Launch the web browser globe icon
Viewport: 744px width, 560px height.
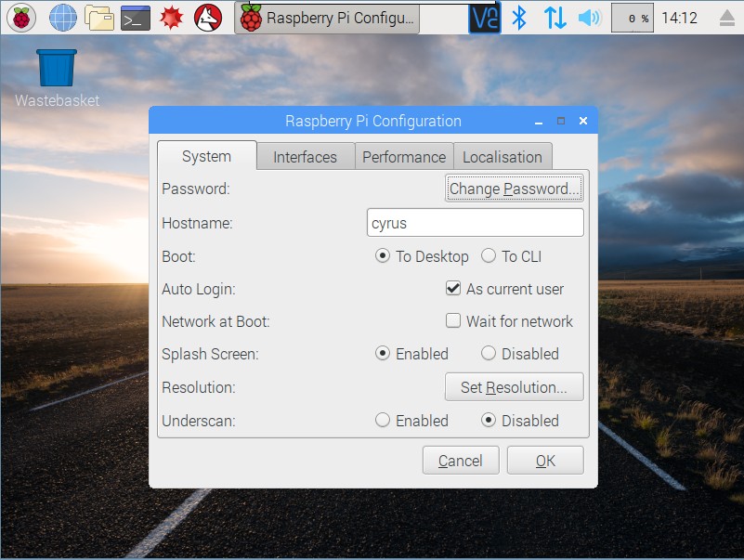(63, 18)
